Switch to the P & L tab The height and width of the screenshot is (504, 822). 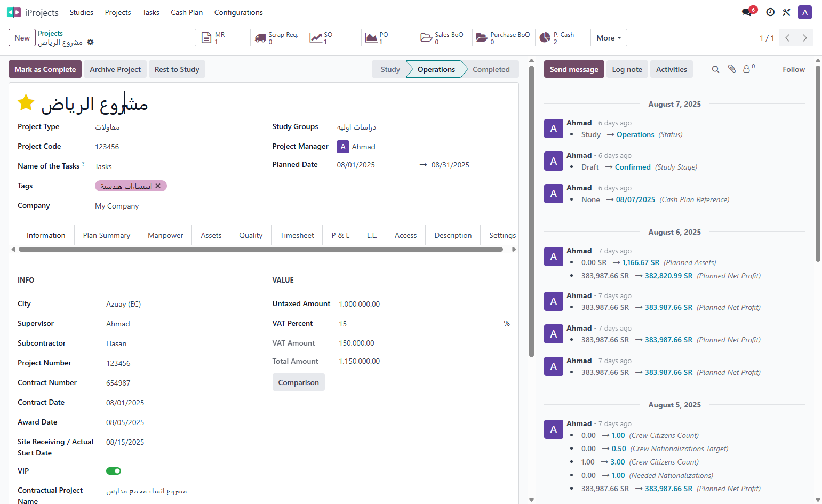(340, 235)
